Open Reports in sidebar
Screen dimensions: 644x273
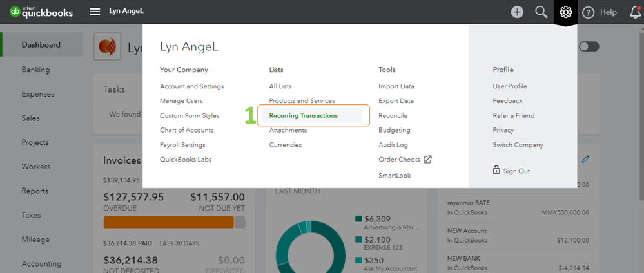point(35,191)
